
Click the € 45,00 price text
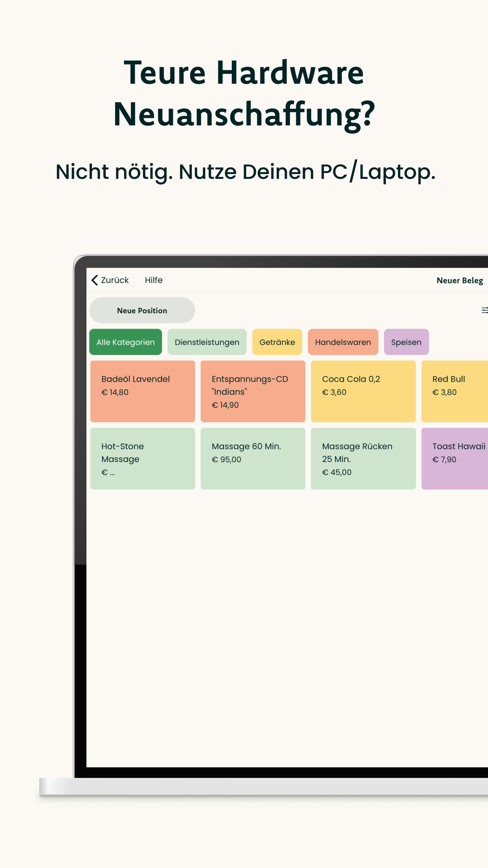(x=337, y=472)
